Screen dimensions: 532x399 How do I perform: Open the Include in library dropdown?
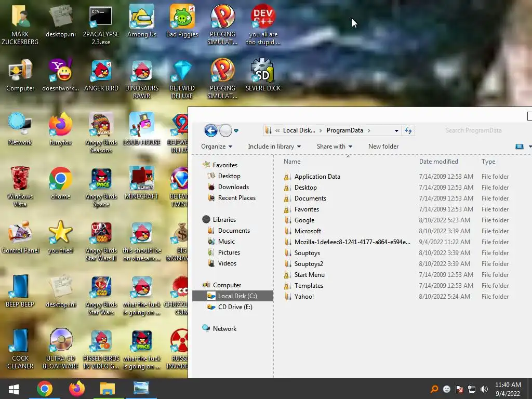click(x=274, y=146)
